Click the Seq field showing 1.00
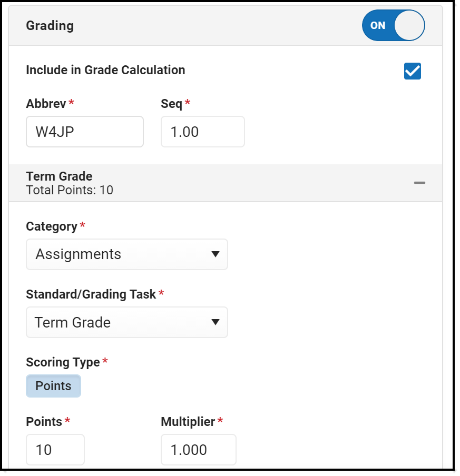Image resolution: width=460 pixels, height=476 pixels. (x=202, y=132)
